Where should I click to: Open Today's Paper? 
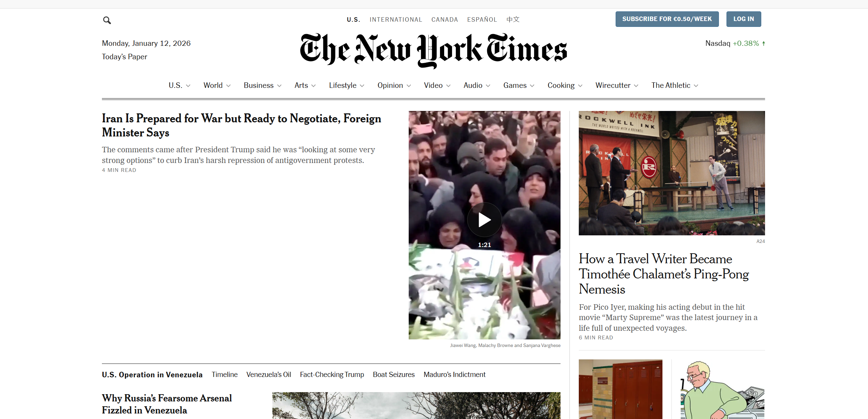click(x=124, y=57)
